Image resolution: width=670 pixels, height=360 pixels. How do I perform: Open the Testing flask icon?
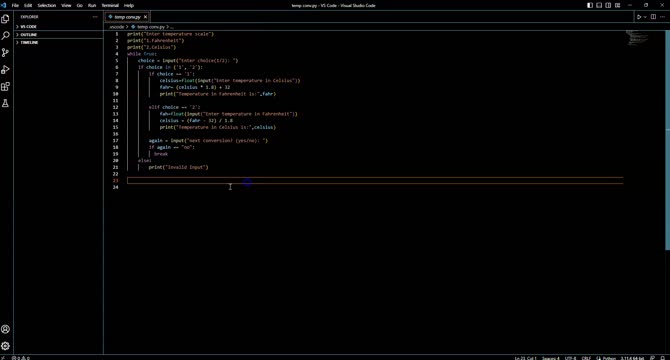pos(6,103)
